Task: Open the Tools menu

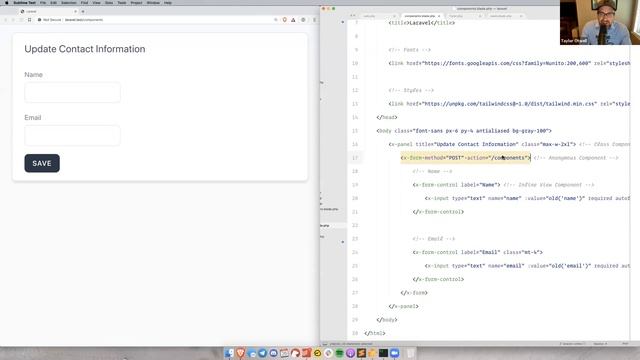Action: coord(122,3)
